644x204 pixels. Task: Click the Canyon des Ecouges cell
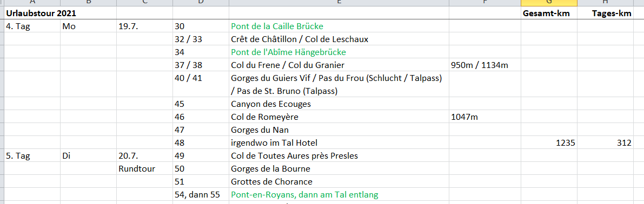(x=339, y=104)
